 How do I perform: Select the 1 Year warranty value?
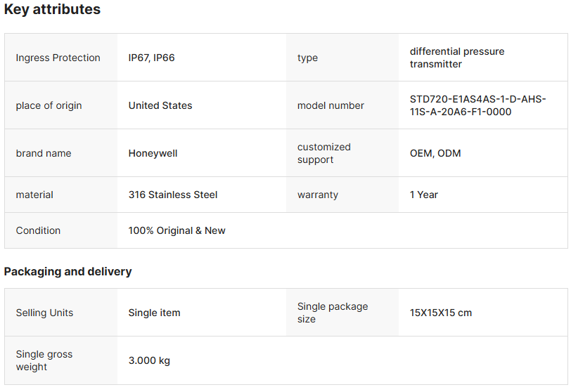tap(423, 195)
